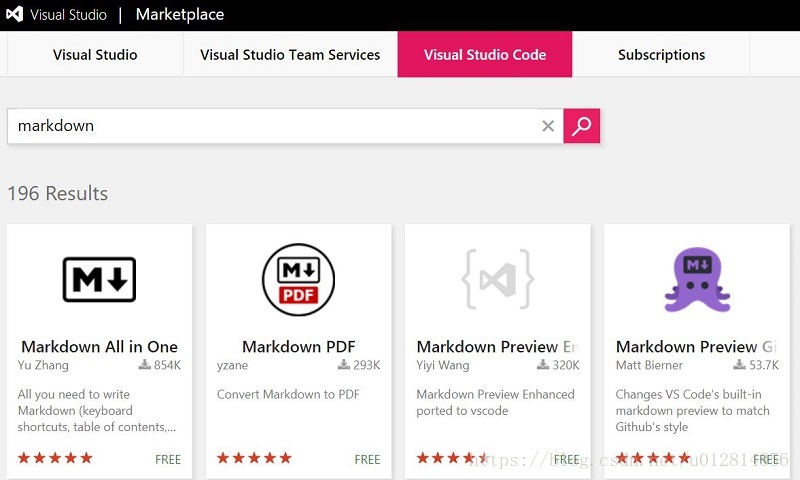Switch to the Visual Studio tab
The height and width of the screenshot is (480, 800).
point(95,55)
